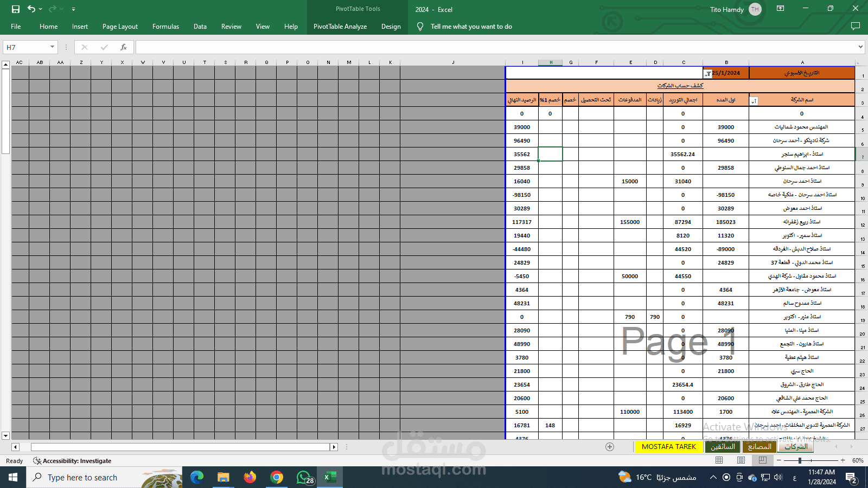Select column header H
868x488 pixels.
551,62
